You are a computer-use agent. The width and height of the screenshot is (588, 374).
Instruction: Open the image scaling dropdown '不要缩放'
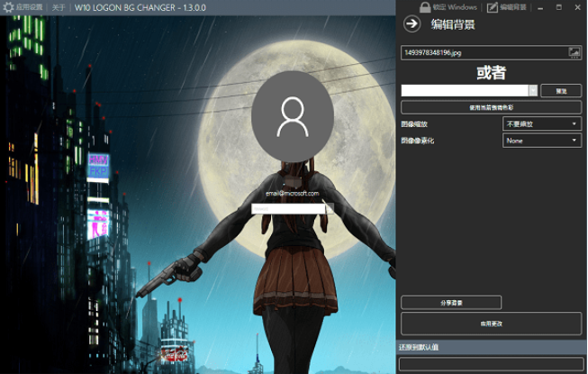(542, 123)
